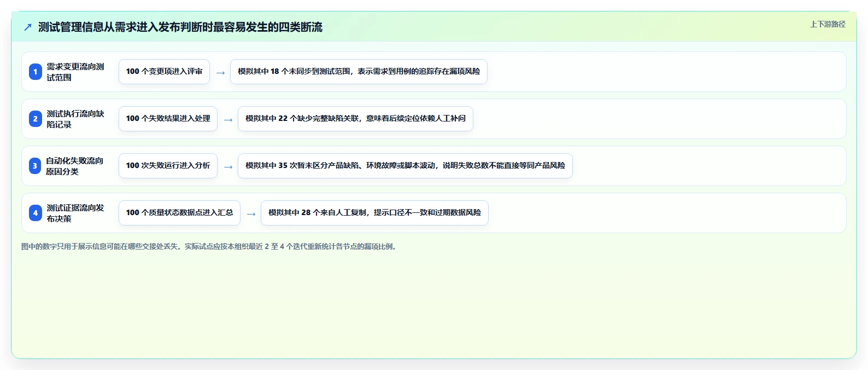
Task: Click the box 模拟其中 35 次暂未区分产品缺陷
Action: [x=405, y=166]
